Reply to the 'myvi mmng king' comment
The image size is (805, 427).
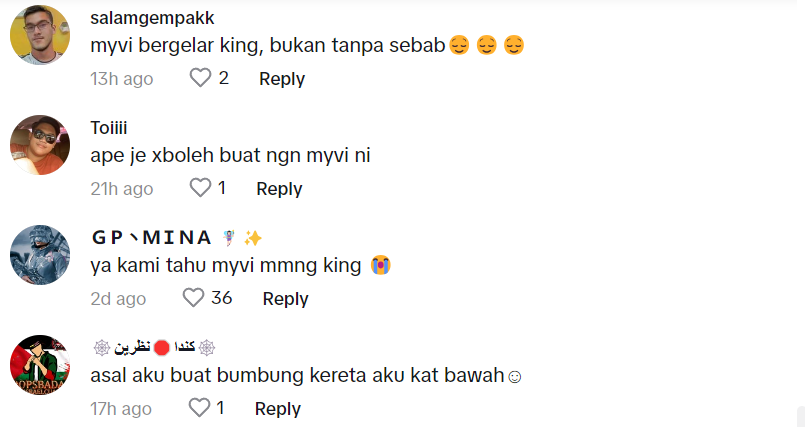point(285,298)
